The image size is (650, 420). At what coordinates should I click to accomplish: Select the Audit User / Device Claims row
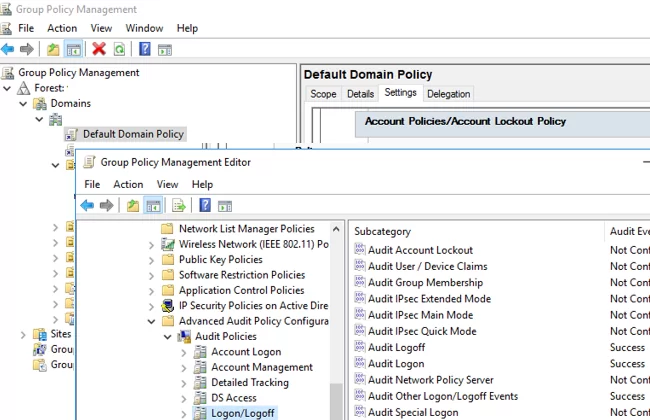coord(427,266)
